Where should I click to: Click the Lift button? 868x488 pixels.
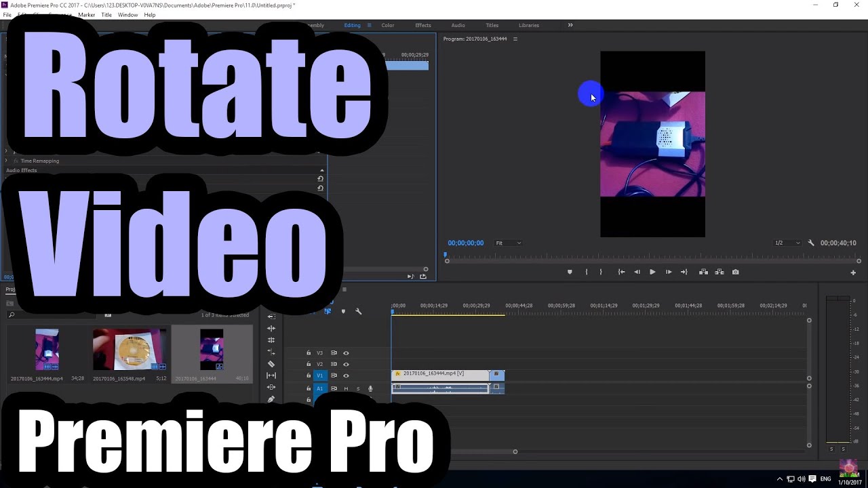(x=704, y=272)
